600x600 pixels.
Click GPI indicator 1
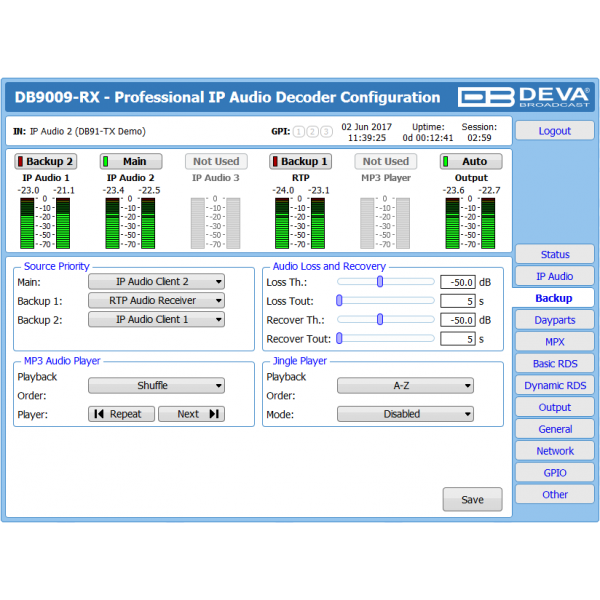[x=299, y=132]
